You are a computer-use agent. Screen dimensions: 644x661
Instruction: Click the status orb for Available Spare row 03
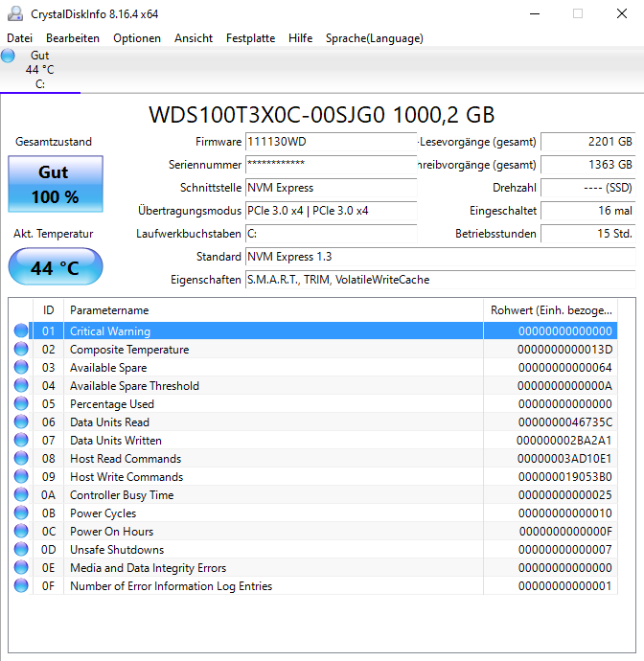[21, 367]
